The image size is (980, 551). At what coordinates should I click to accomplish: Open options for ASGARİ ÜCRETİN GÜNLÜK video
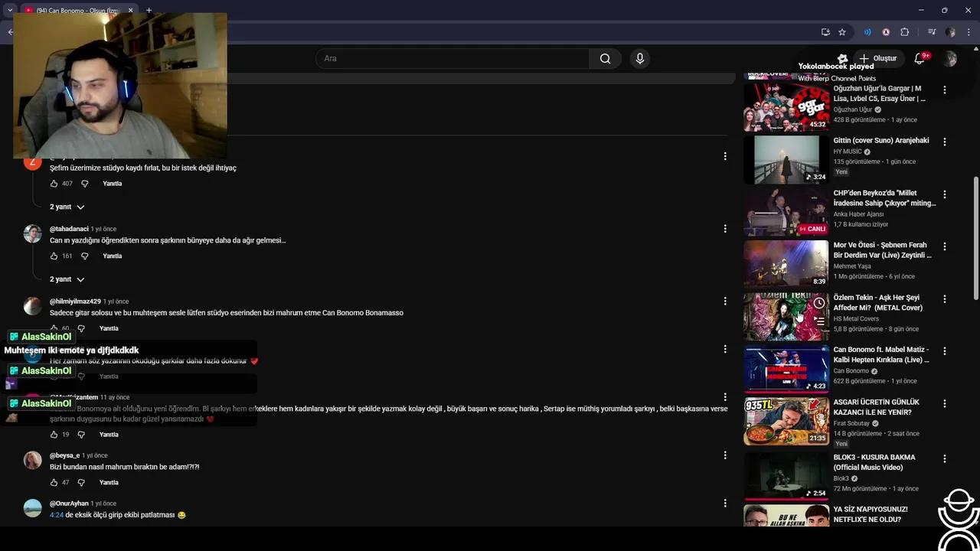point(945,403)
